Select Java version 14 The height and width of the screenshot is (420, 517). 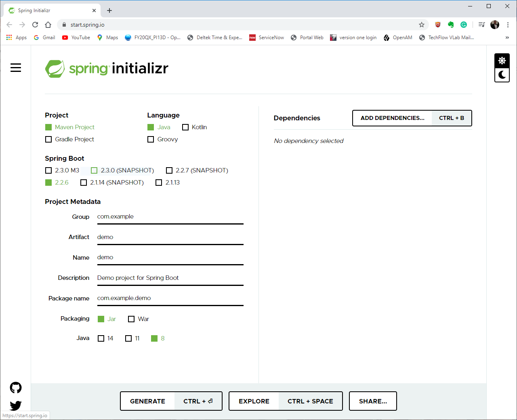pyautogui.click(x=106, y=338)
